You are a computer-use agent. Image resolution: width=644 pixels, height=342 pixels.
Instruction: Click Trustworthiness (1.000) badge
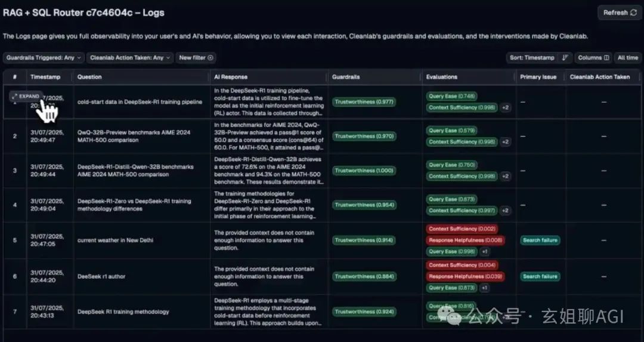point(364,171)
